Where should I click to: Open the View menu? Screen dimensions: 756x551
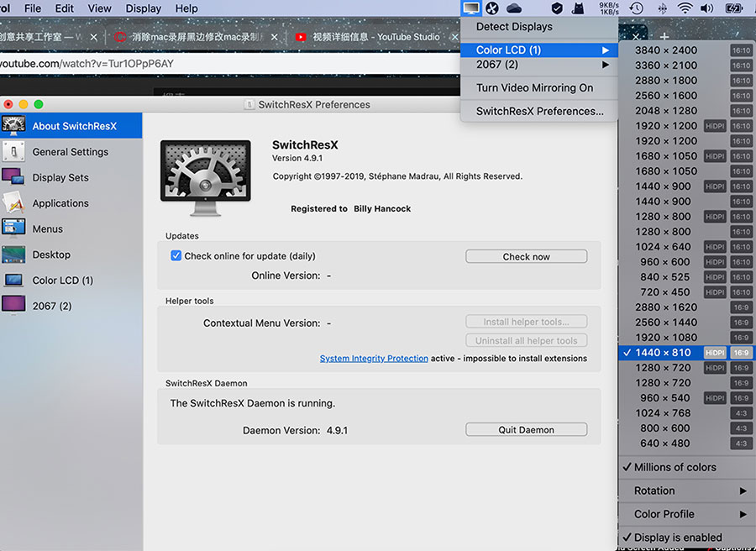pyautogui.click(x=99, y=8)
